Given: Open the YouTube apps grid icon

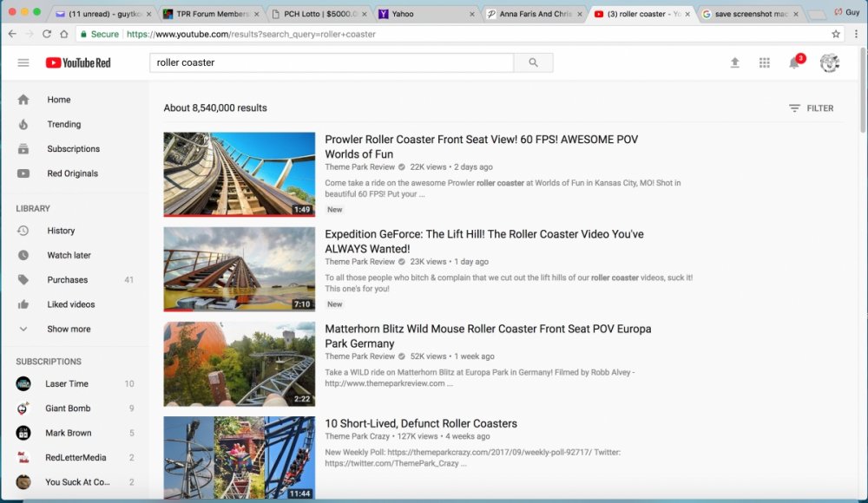Looking at the screenshot, I should click(x=765, y=62).
